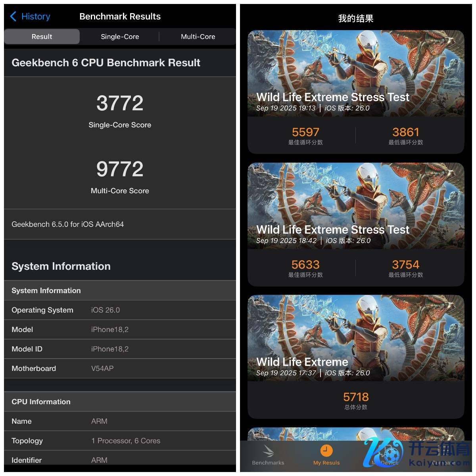Tap the 5597 best loop score

tap(305, 132)
